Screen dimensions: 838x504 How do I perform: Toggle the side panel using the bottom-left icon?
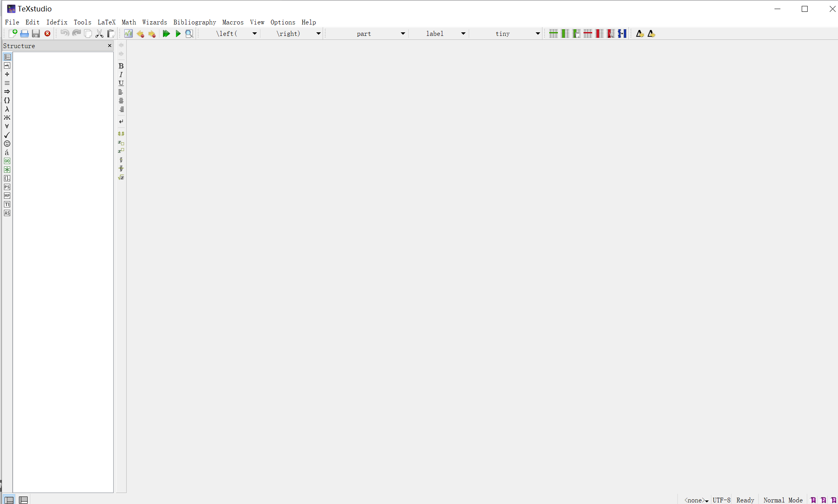click(9, 500)
